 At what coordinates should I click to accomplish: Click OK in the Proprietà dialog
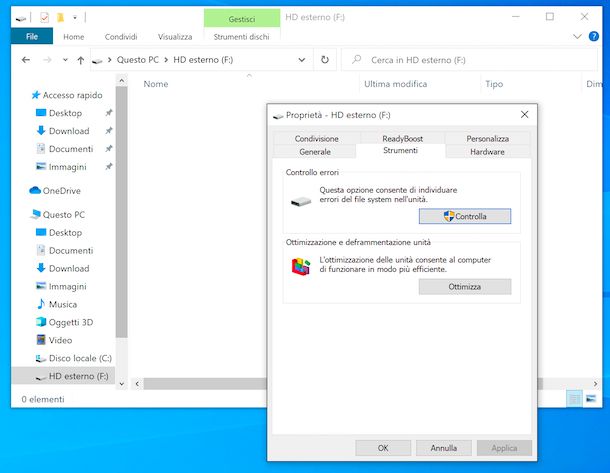click(383, 448)
